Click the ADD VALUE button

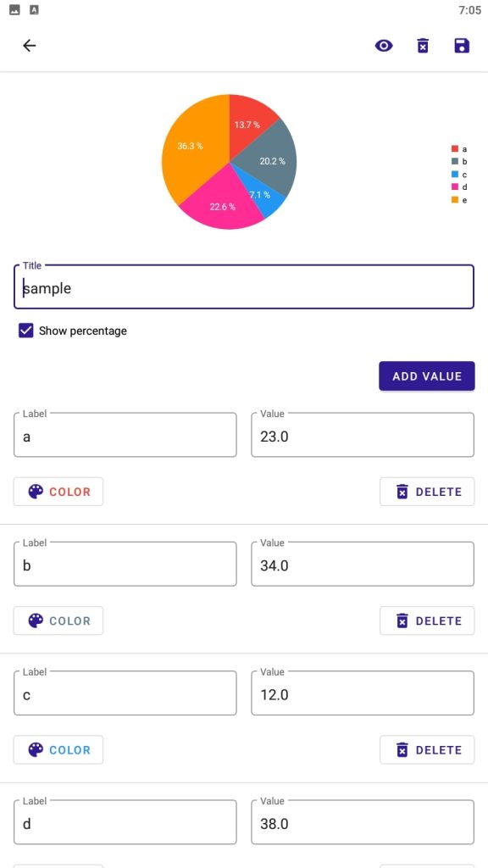pyautogui.click(x=427, y=376)
